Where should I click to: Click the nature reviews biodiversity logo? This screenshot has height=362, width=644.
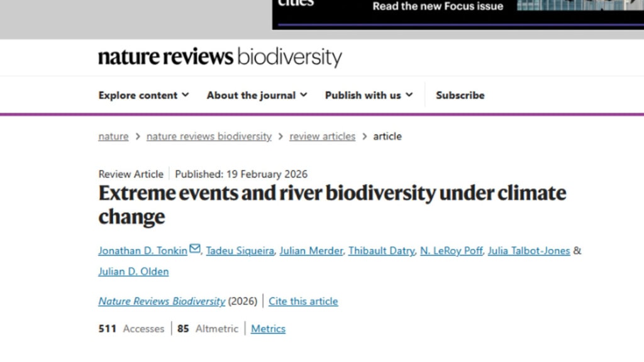pyautogui.click(x=219, y=58)
